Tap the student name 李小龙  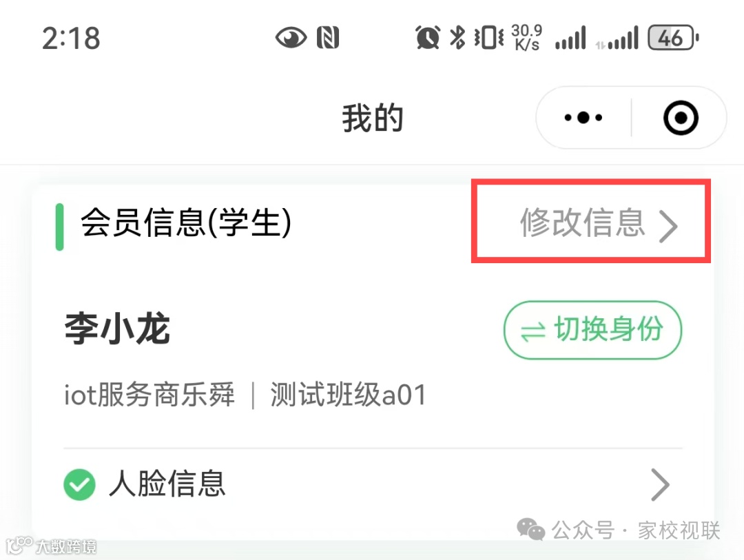[117, 329]
